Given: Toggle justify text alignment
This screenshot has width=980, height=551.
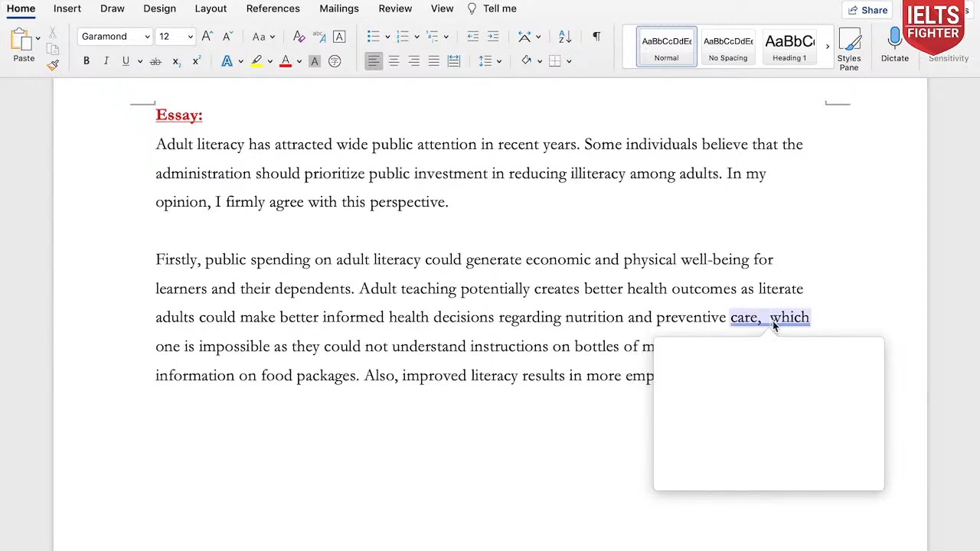Looking at the screenshot, I should point(433,61).
